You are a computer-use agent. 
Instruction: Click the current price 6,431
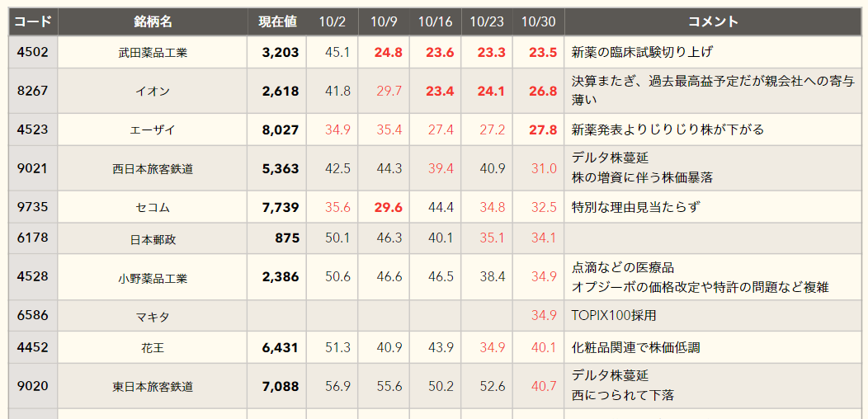(x=281, y=348)
